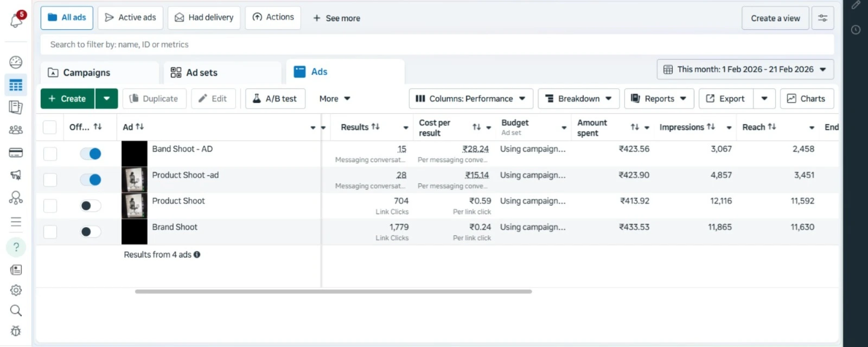Viewport: 868px width, 347px height.
Task: Expand the Export options arrow
Action: pyautogui.click(x=764, y=99)
